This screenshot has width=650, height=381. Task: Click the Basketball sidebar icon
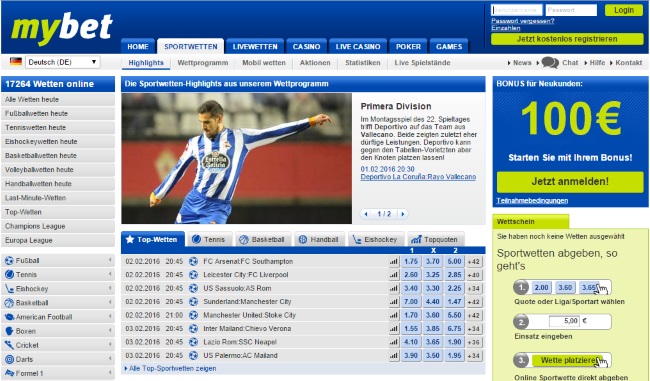point(9,303)
